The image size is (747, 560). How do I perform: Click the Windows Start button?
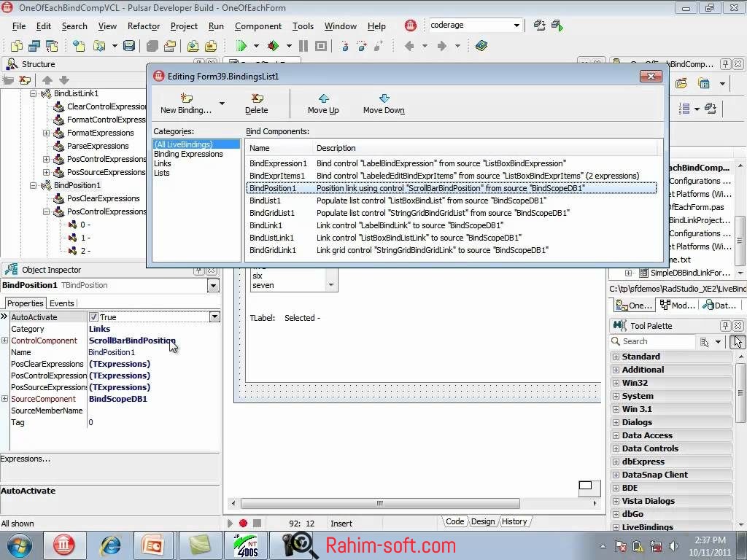point(19,545)
